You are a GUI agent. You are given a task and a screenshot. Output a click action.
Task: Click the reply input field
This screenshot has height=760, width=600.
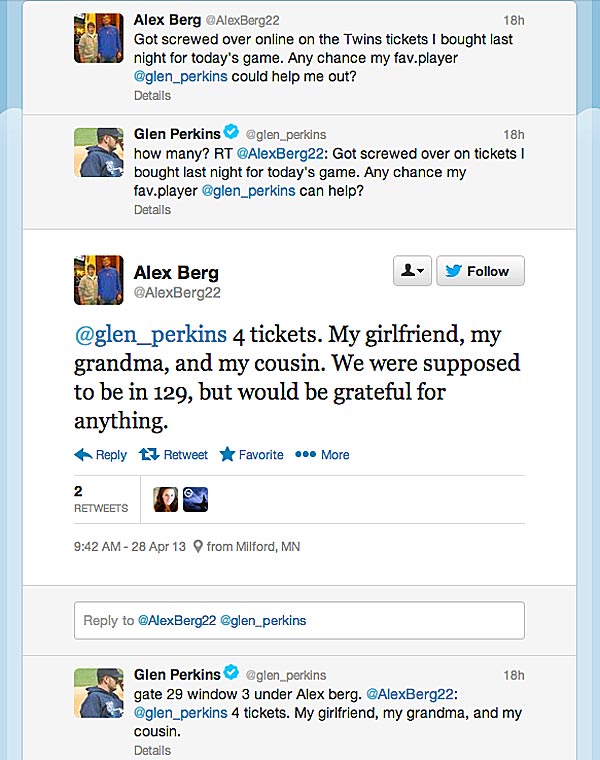299,620
